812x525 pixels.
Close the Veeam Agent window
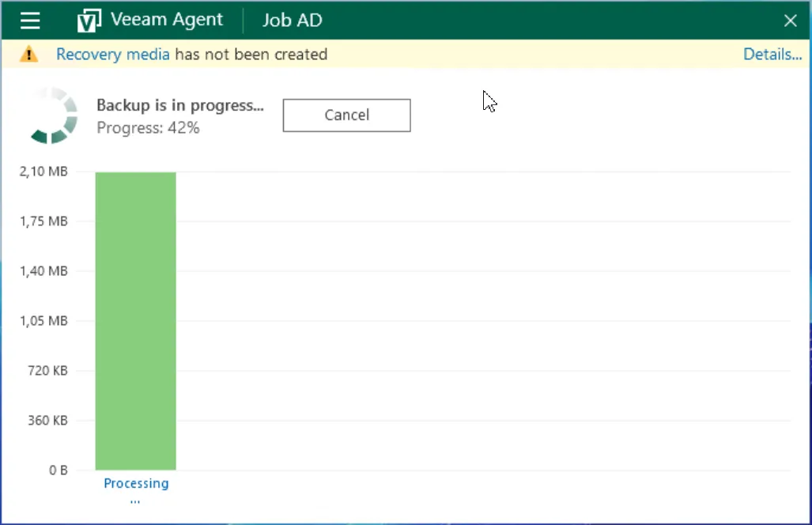(x=790, y=21)
